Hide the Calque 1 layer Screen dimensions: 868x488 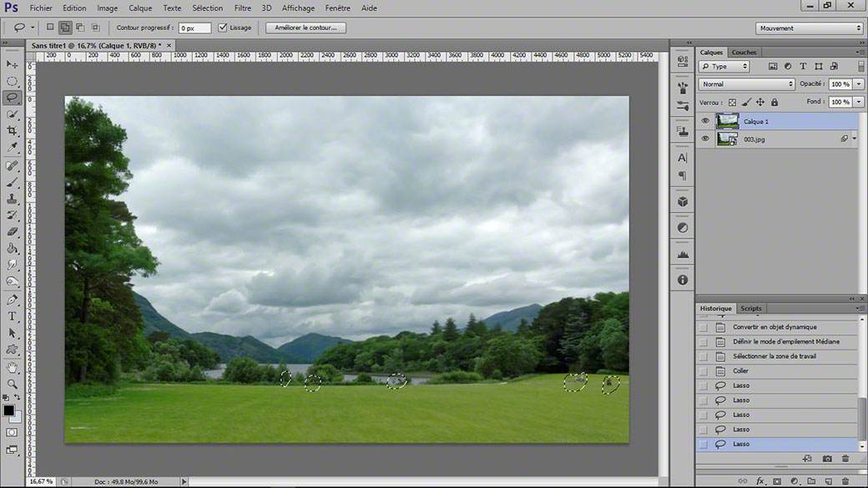[705, 121]
